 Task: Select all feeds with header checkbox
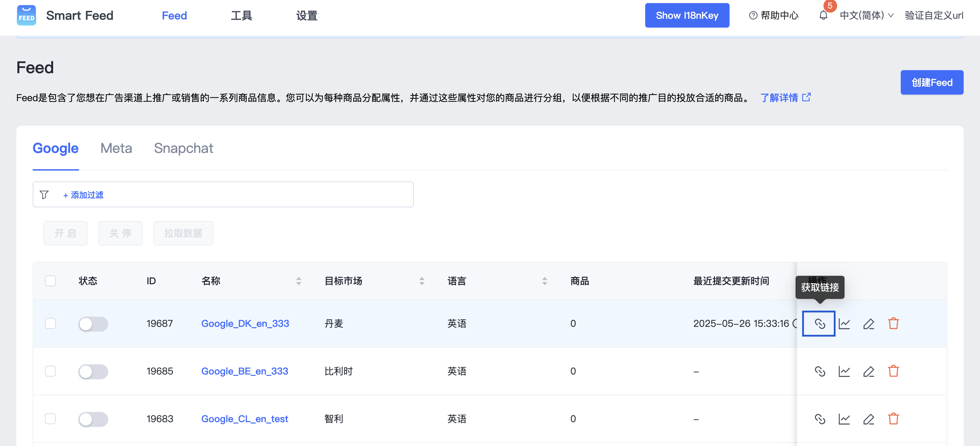(x=50, y=281)
